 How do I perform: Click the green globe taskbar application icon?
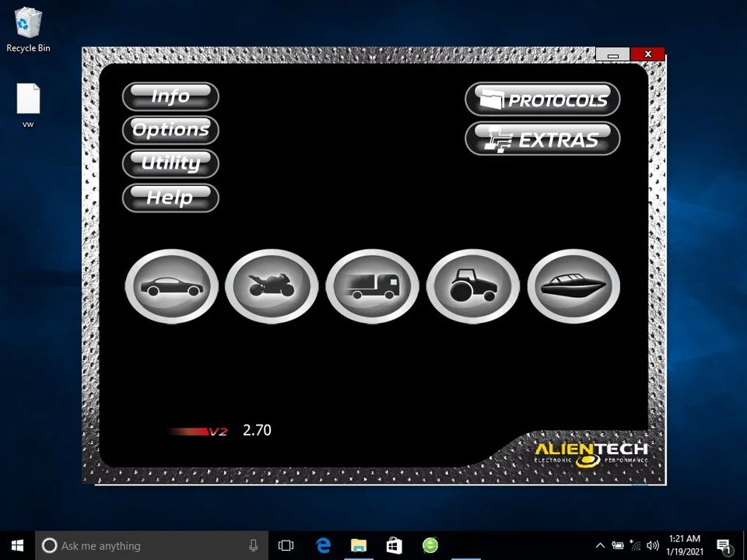tap(430, 546)
